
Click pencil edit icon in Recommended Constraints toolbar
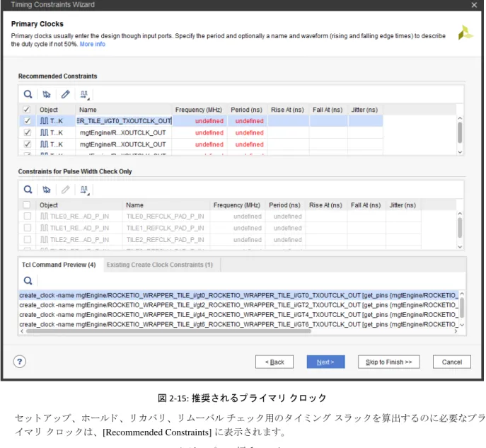[65, 94]
